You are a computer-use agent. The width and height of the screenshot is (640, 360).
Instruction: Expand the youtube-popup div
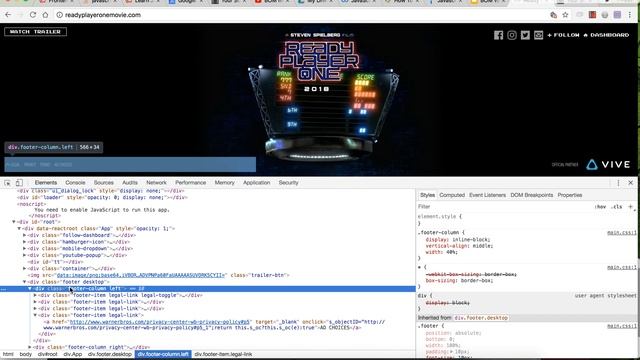pos(24,255)
